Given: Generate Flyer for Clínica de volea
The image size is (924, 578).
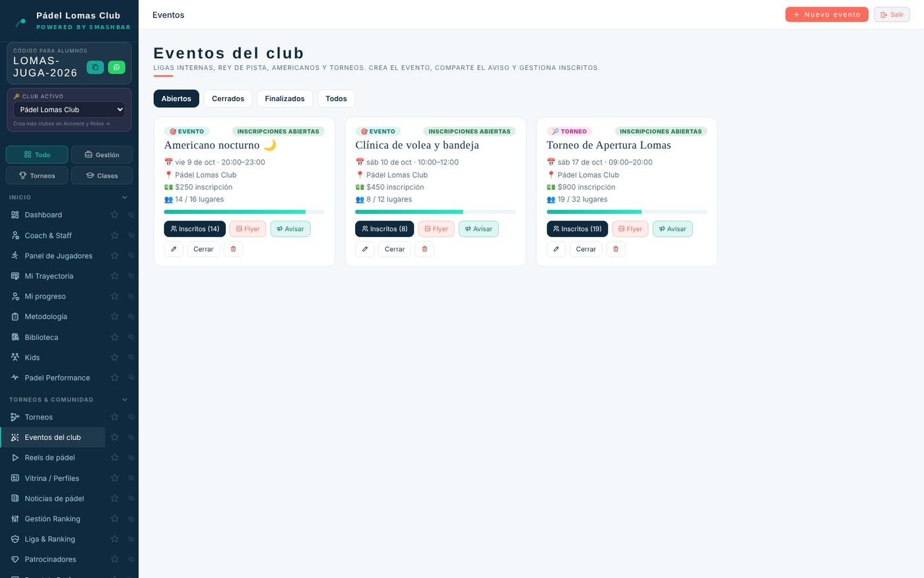Looking at the screenshot, I should pyautogui.click(x=436, y=229).
